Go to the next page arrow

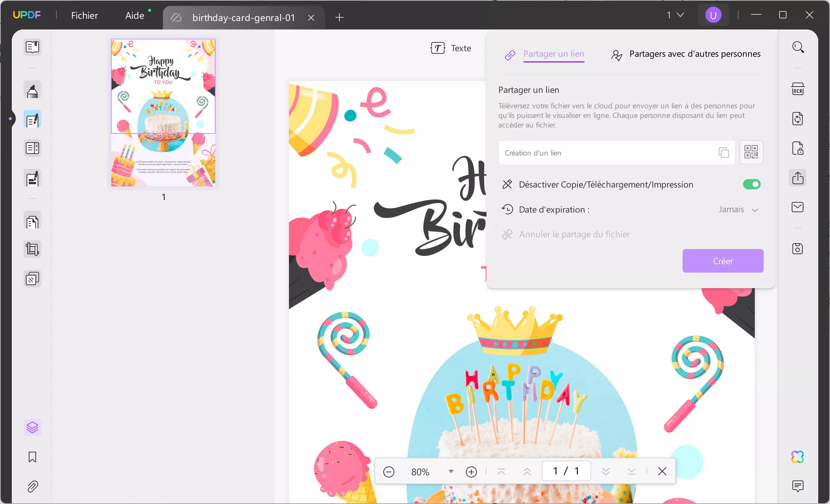606,472
